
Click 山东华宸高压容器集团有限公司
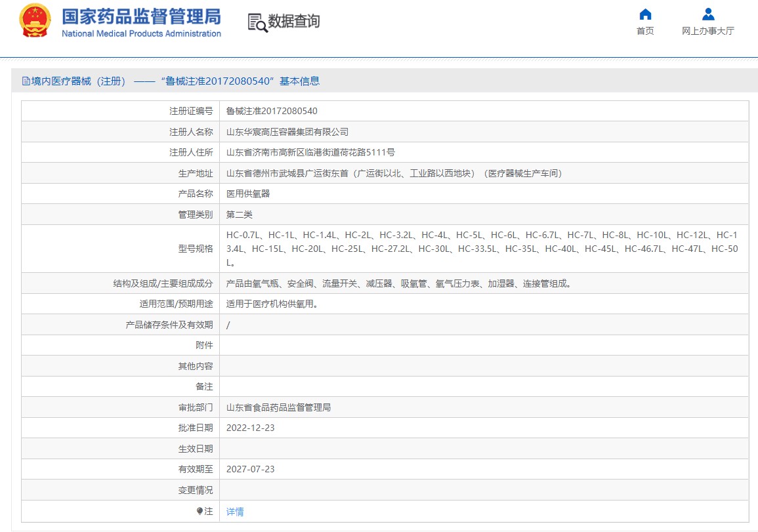click(x=287, y=132)
